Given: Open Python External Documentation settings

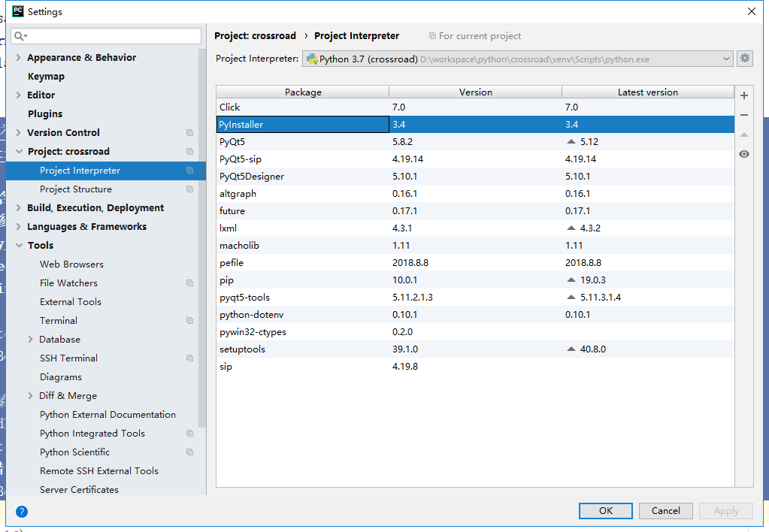Looking at the screenshot, I should coord(108,415).
